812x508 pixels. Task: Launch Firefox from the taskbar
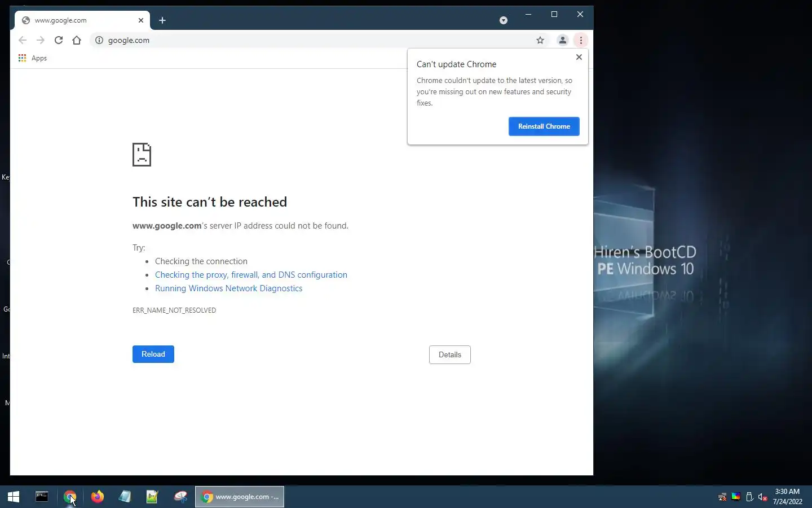tap(98, 497)
